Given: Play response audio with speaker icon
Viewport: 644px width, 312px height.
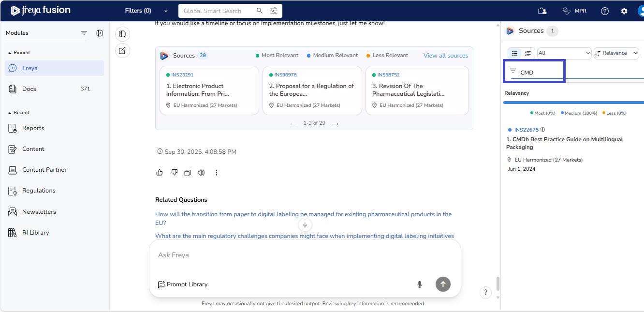Looking at the screenshot, I should (201, 173).
